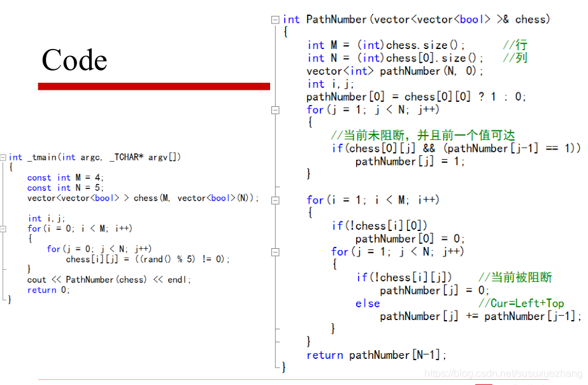The width and height of the screenshot is (588, 385).
Task: Click the 'else' keyword
Action: coord(368,304)
